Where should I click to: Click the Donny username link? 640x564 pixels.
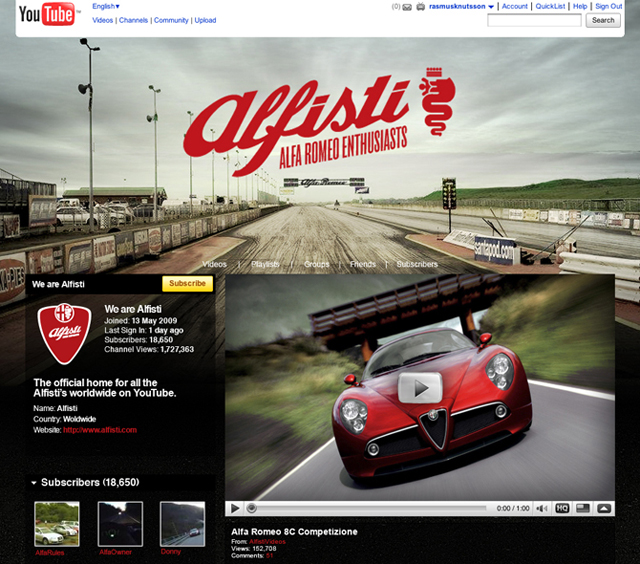(x=171, y=552)
